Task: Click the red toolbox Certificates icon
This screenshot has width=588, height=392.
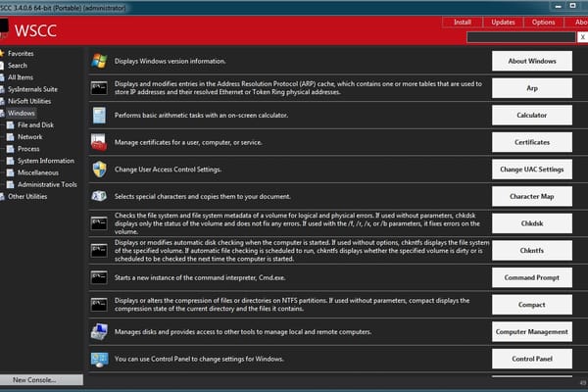Action: (99, 142)
